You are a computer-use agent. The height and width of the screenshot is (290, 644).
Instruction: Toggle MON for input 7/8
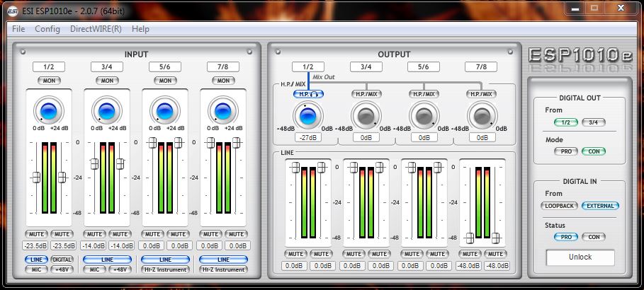tap(223, 81)
